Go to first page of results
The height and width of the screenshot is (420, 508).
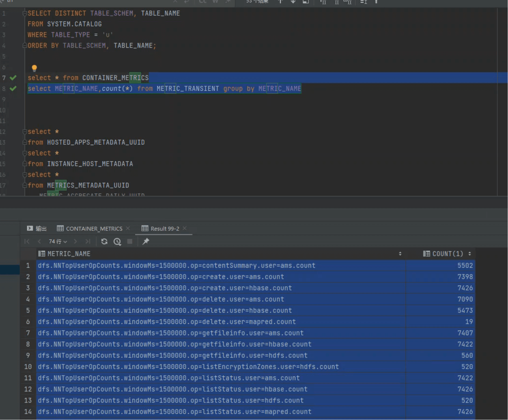click(27, 241)
